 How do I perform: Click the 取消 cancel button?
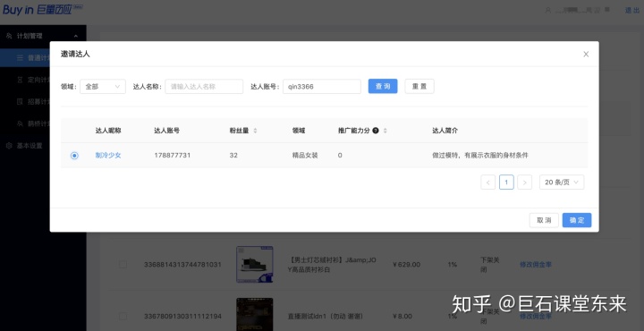[x=544, y=220]
